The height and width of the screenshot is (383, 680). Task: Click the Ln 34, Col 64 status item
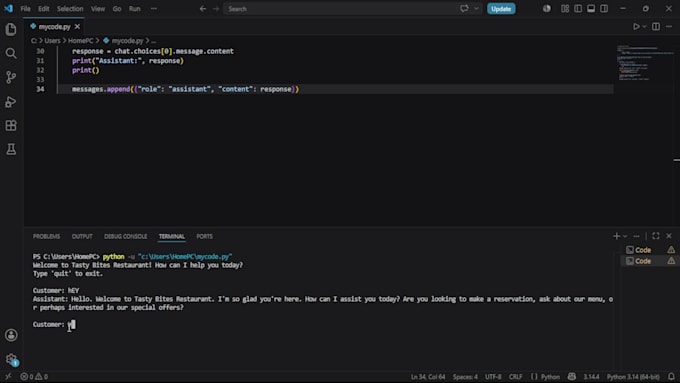coord(428,376)
